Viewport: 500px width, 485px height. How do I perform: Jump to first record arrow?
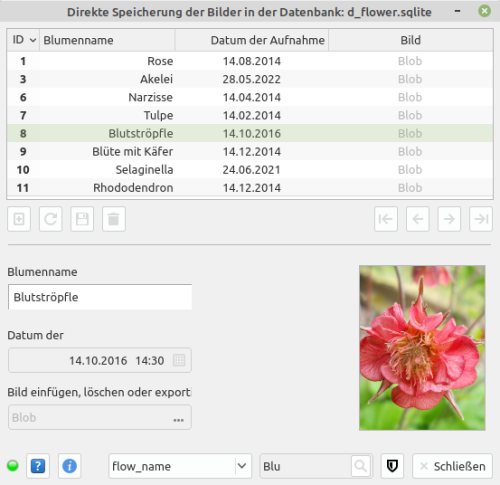pyautogui.click(x=386, y=219)
